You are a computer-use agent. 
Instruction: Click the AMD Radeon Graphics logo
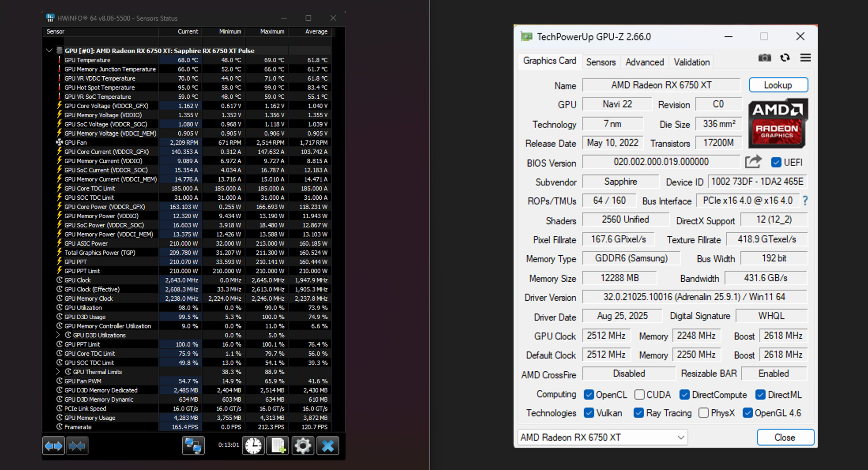[778, 123]
